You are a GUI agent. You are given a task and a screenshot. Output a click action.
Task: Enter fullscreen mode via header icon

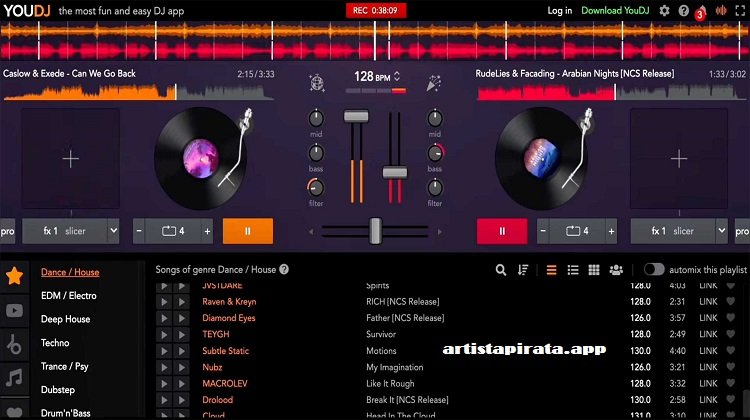[740, 11]
